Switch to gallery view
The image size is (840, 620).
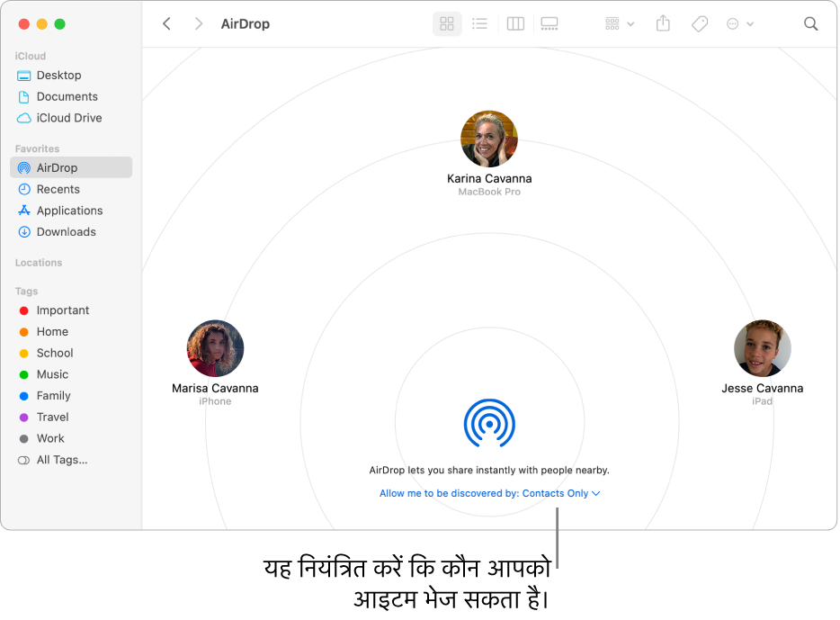(x=550, y=23)
